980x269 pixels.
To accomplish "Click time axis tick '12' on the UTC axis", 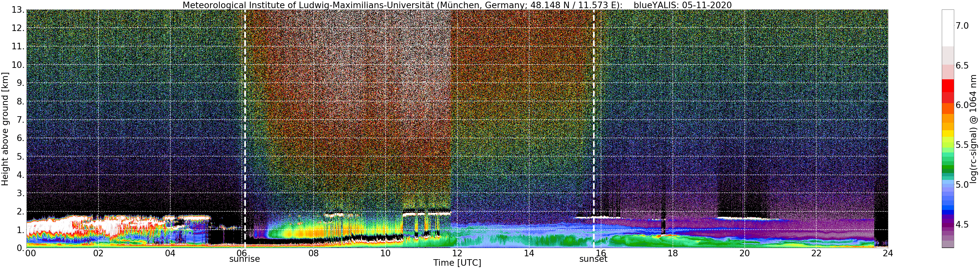I will 457,253.
